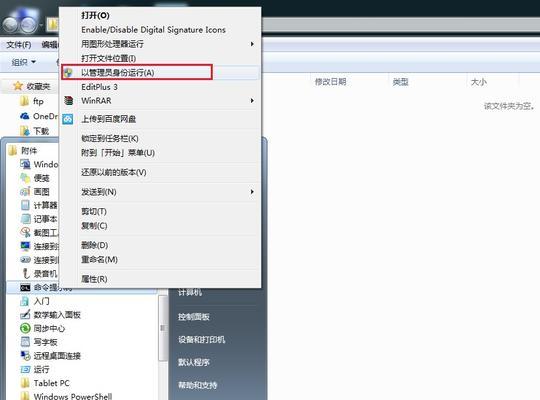The height and width of the screenshot is (400, 540).
Task: Click the 同步中心 Sync Center green icon
Action: (x=25, y=328)
